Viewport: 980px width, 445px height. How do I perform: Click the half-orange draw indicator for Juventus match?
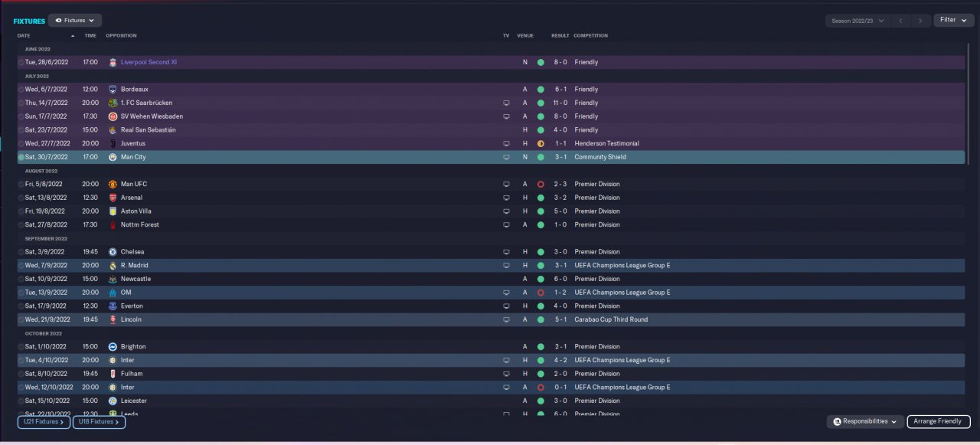click(541, 143)
